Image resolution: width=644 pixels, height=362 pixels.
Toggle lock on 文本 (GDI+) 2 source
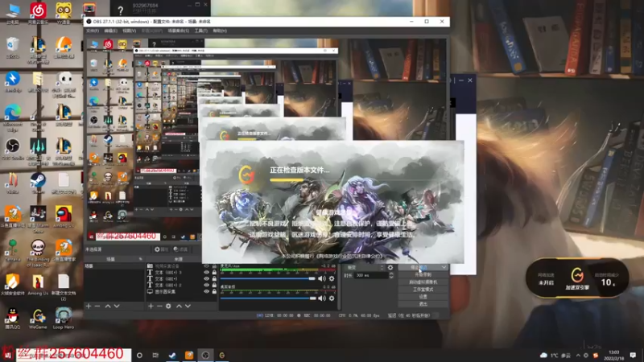pos(214,286)
